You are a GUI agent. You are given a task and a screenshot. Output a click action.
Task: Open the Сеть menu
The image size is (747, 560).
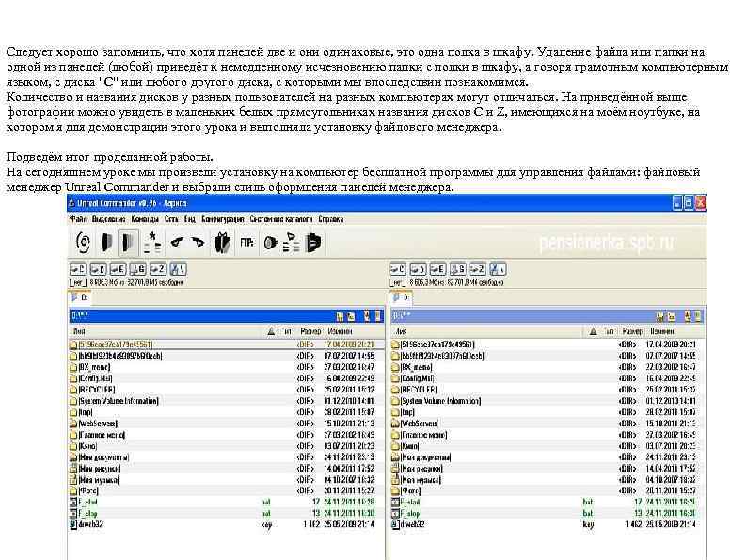(x=171, y=219)
